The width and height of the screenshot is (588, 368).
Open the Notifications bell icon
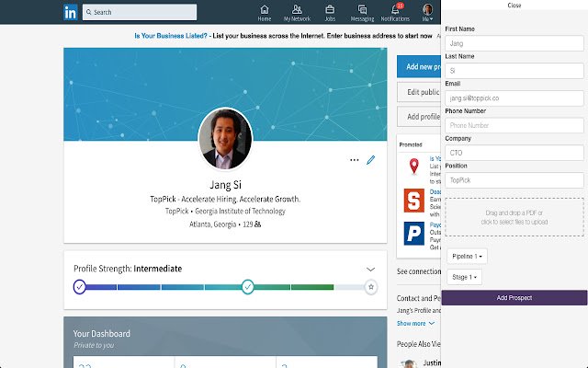(395, 13)
